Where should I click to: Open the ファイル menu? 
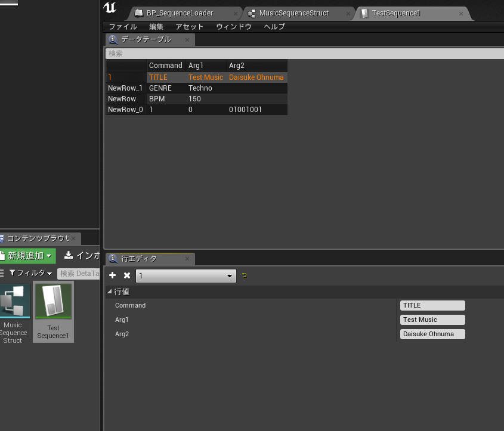pos(123,27)
